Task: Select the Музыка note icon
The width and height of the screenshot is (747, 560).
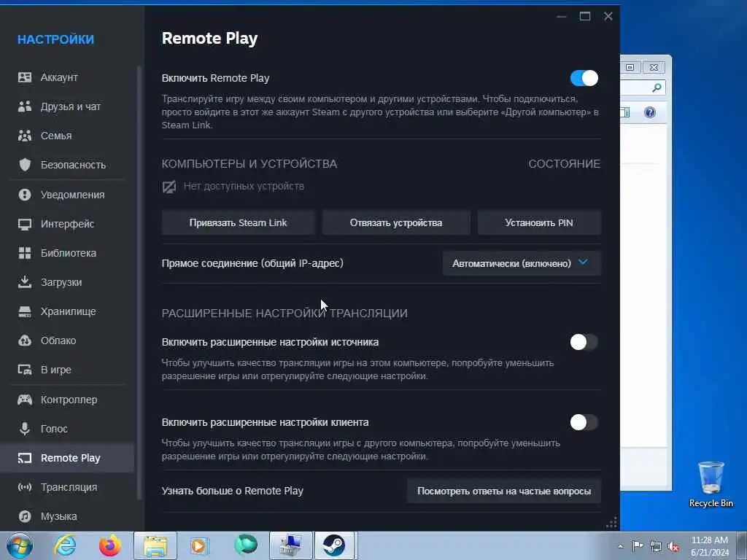Action: coord(25,516)
